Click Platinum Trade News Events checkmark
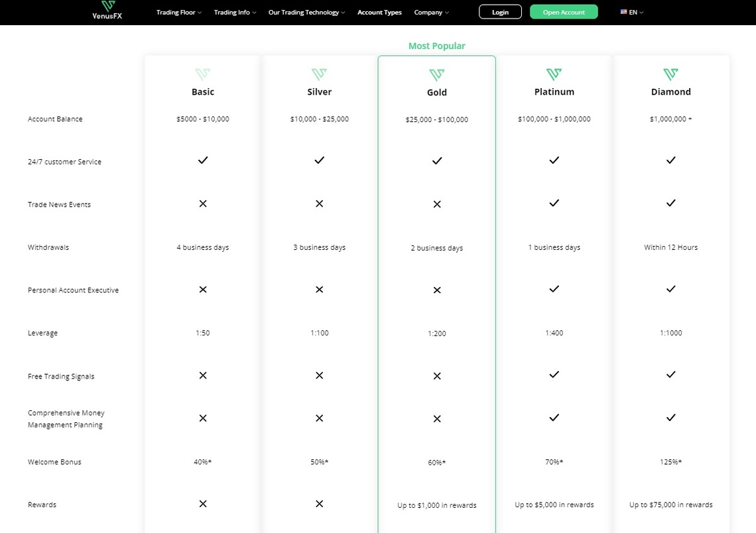Image resolution: width=756 pixels, height=533 pixels. (x=554, y=203)
